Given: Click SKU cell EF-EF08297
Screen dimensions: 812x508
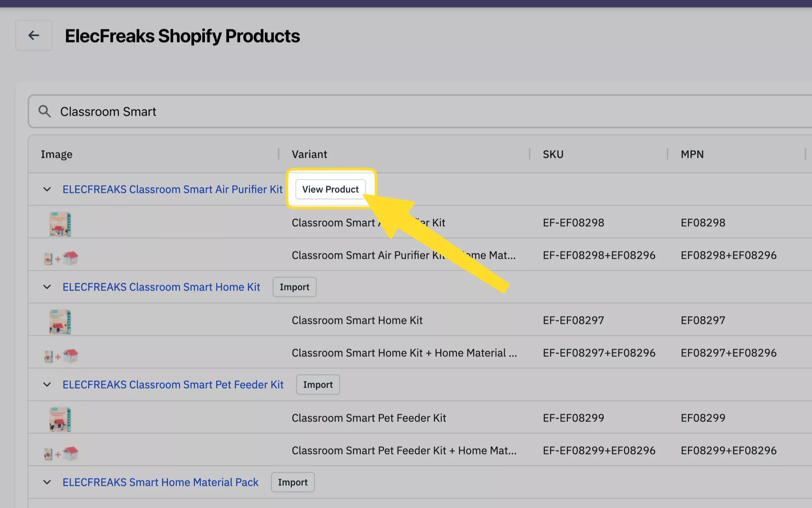Looking at the screenshot, I should (573, 320).
